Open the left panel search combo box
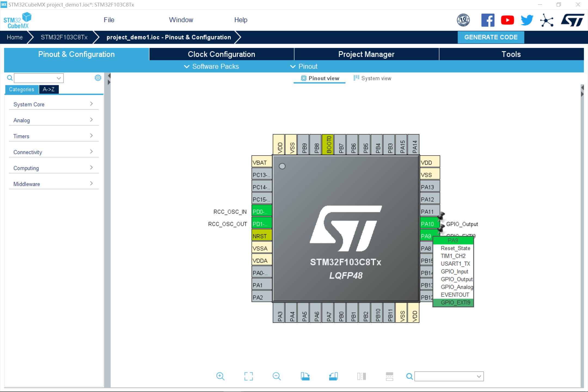The height and width of the screenshot is (392, 588). (39, 78)
